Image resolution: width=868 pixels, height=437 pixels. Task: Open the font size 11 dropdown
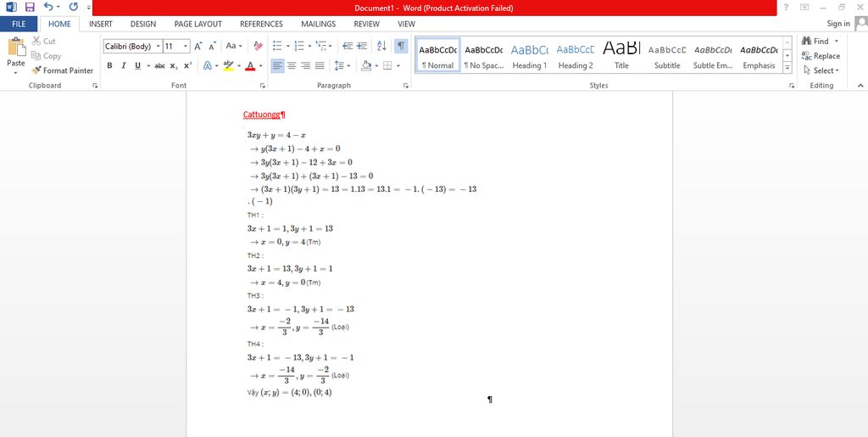point(186,47)
